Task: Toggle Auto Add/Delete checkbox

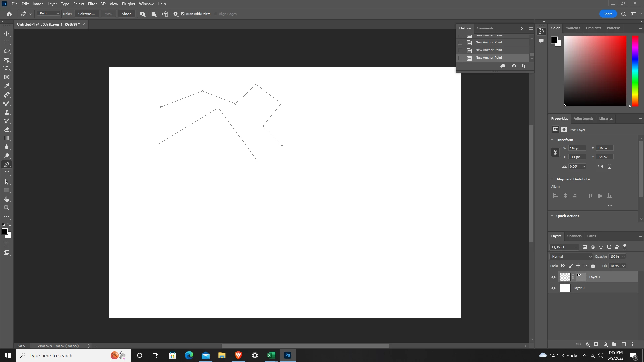Action: pyautogui.click(x=183, y=14)
